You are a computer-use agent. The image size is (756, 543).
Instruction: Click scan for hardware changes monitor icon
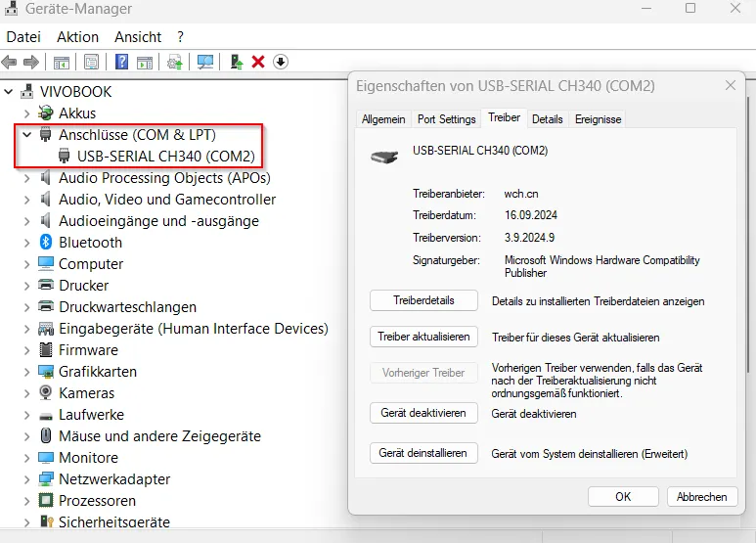tap(205, 62)
